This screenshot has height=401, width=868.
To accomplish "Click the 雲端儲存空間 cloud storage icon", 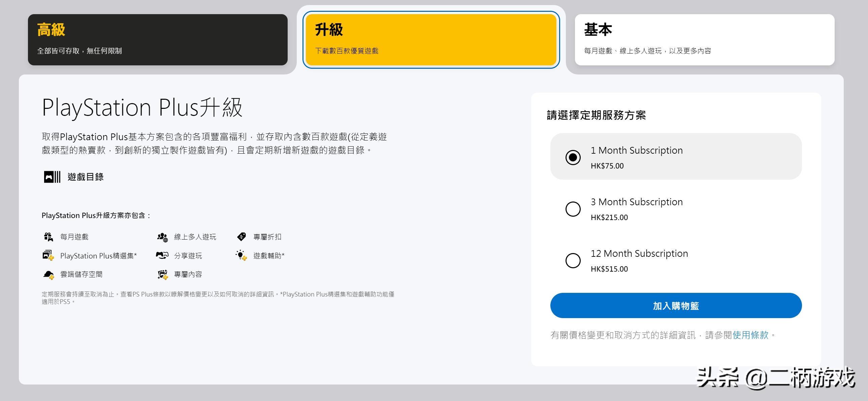I will point(49,274).
